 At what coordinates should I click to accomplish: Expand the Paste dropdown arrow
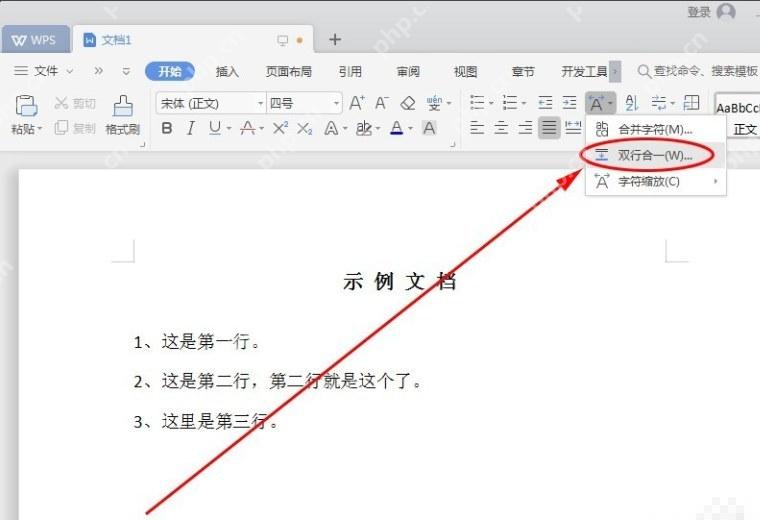(x=40, y=129)
